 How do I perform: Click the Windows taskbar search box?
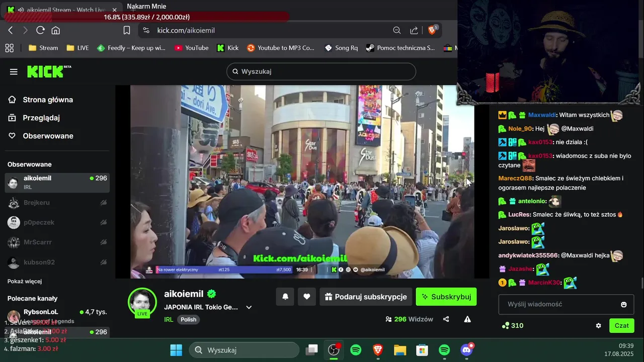[244, 350]
